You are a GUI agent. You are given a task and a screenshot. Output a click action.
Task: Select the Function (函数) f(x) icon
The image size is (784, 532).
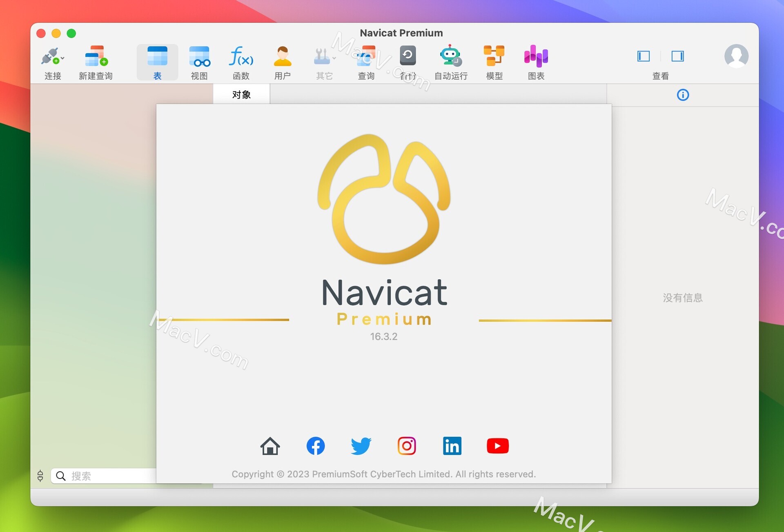click(241, 56)
